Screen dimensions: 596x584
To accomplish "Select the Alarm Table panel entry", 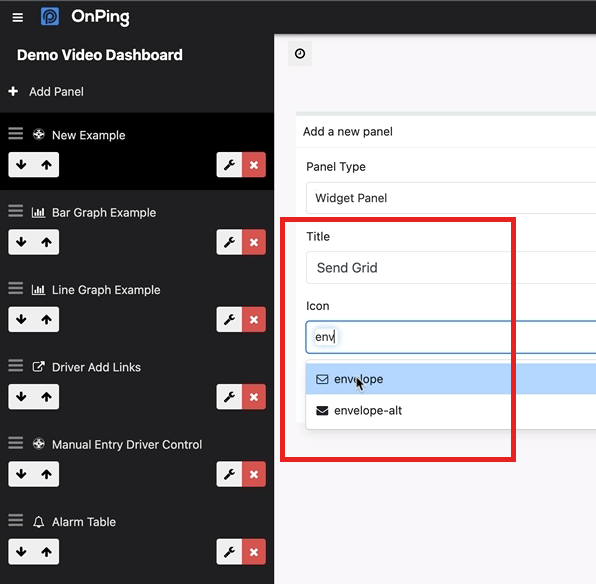I will click(84, 522).
